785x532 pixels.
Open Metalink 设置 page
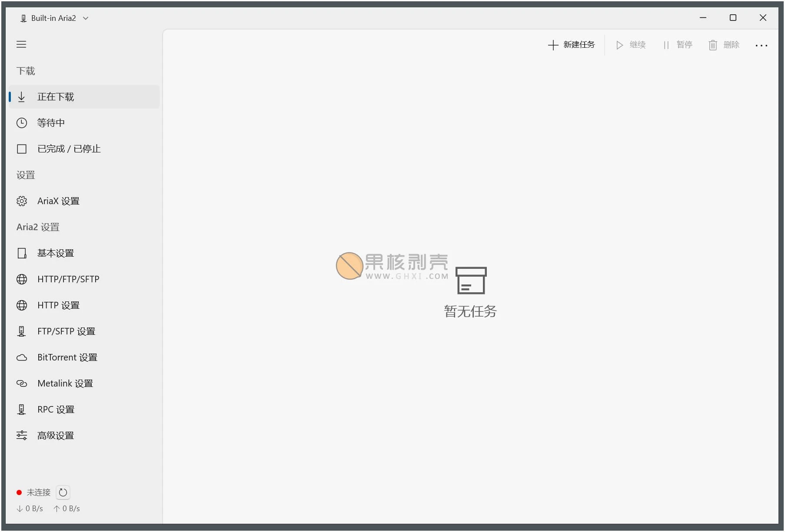[84, 383]
